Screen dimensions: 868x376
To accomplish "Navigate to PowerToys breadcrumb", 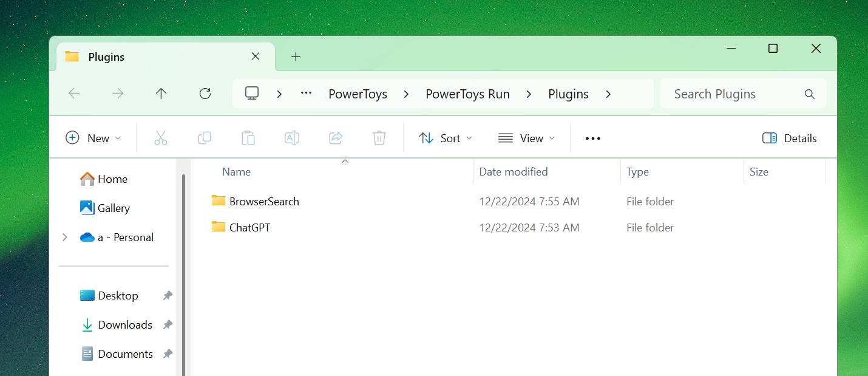I will coord(358,94).
